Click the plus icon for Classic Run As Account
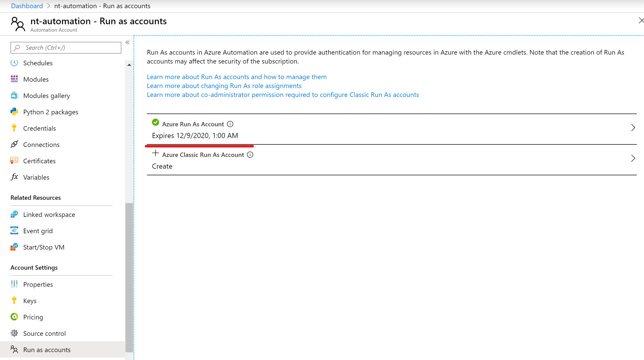The width and height of the screenshot is (644, 360). (156, 153)
